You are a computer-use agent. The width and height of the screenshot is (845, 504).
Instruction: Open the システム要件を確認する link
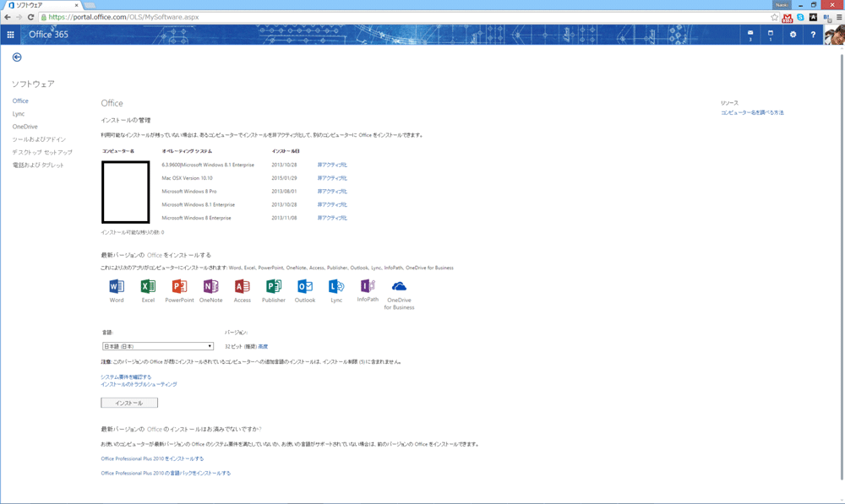(126, 377)
